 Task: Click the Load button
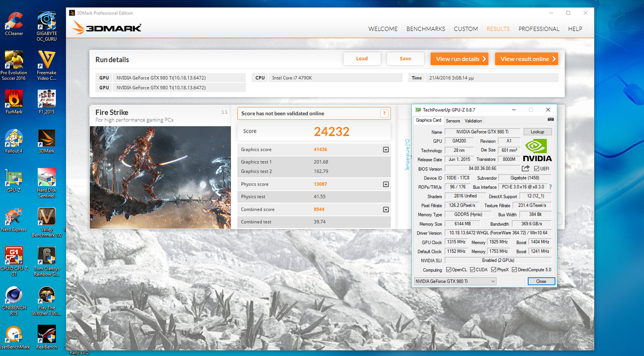(362, 59)
